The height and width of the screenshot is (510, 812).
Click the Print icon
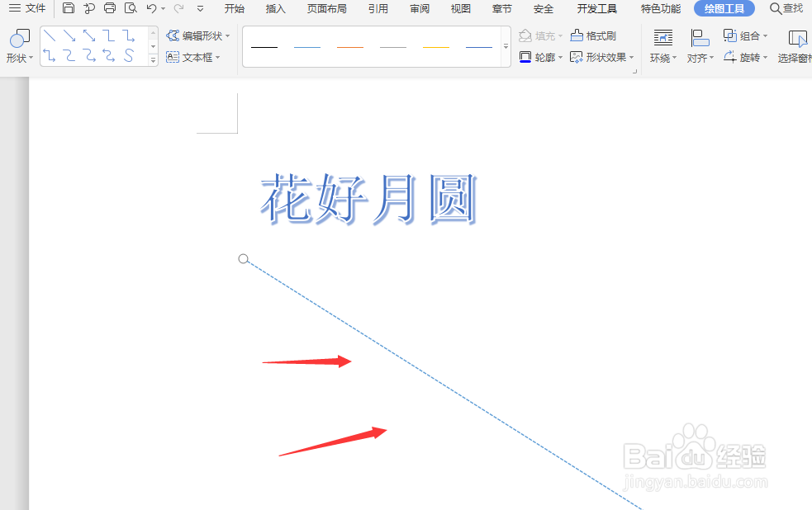click(x=110, y=8)
